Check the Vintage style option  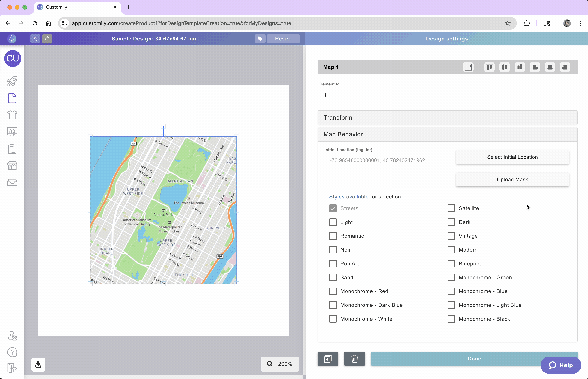click(451, 236)
